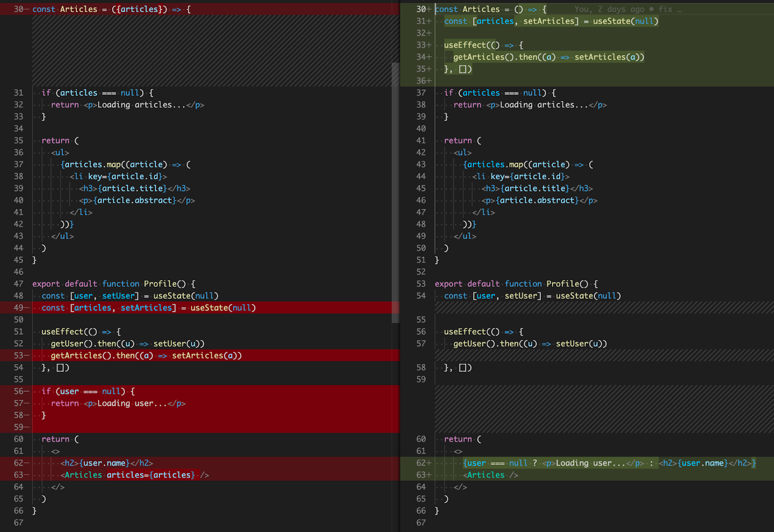This screenshot has width=774, height=532.
Task: Click line 31 'if (articles === null) {' in left pane
Action: (97, 93)
